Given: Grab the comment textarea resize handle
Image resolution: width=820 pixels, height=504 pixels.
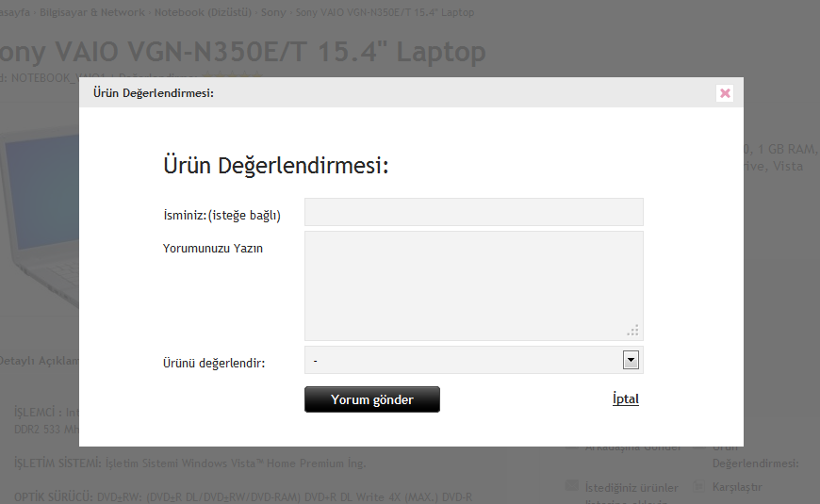Looking at the screenshot, I should (633, 331).
